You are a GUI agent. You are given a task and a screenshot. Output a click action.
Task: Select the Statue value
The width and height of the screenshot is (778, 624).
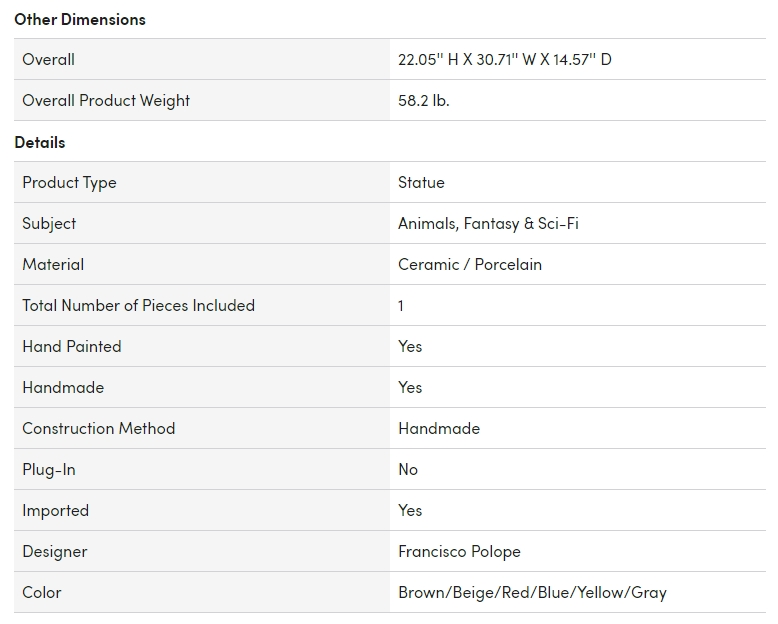pos(421,182)
